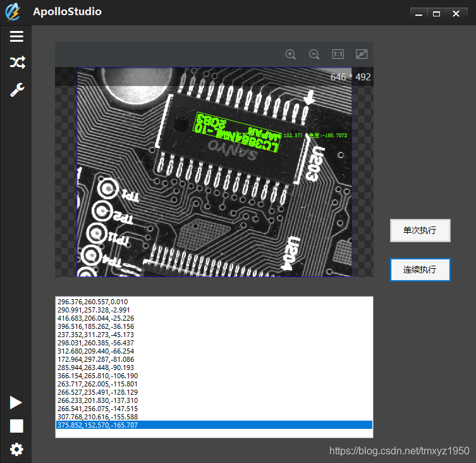Maximize the ApolloStudio window
The image size is (476, 463).
click(436, 14)
